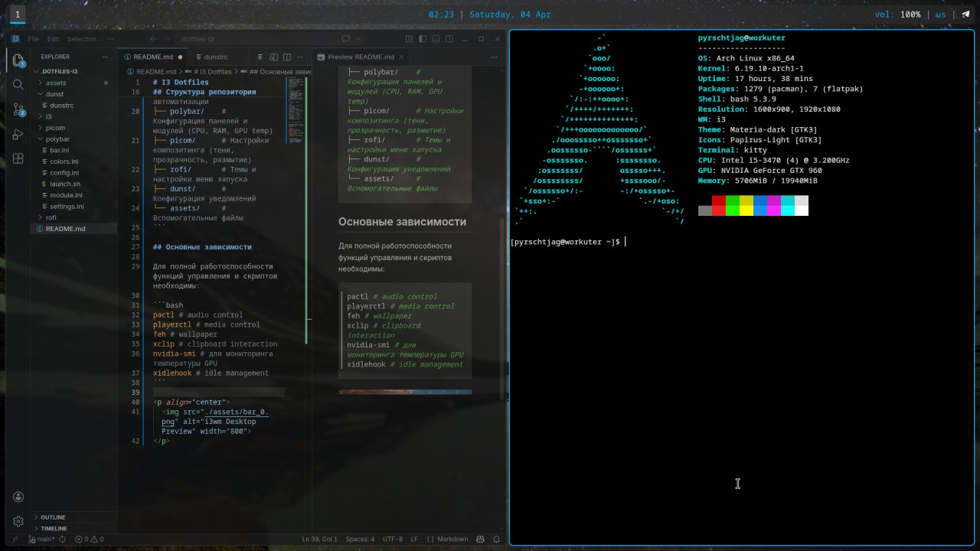
Task: Change end of line sequence LF
Action: (414, 539)
